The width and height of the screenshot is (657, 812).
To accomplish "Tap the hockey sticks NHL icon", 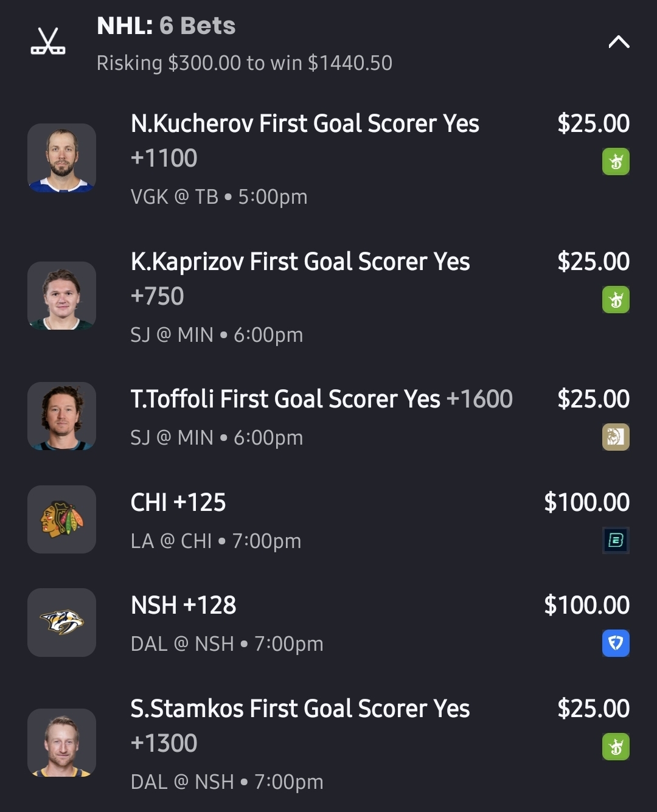I will tap(48, 41).
